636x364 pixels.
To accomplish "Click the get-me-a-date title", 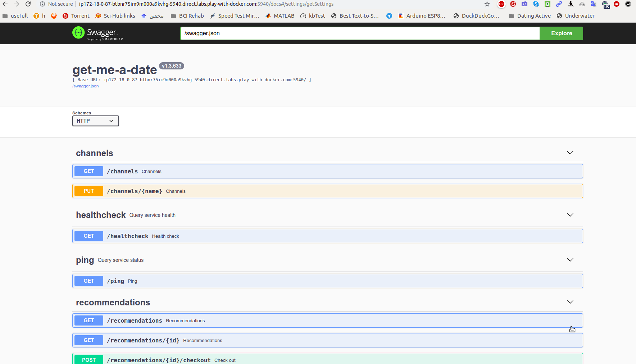I will 115,70.
